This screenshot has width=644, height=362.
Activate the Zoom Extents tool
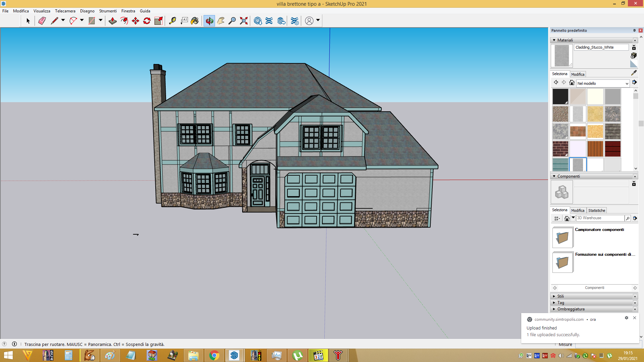tap(244, 21)
